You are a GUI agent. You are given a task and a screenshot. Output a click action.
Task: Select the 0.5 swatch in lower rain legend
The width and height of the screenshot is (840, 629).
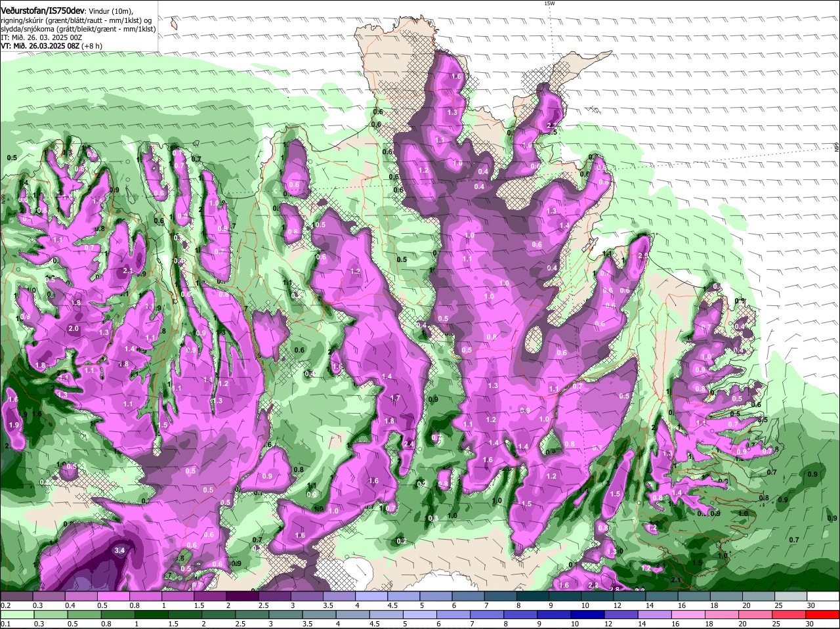[x=84, y=615]
